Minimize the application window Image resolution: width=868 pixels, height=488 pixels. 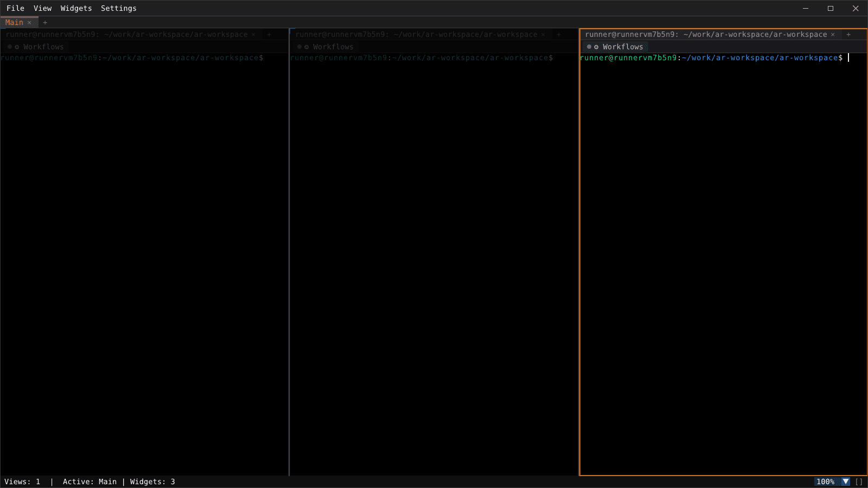(806, 8)
